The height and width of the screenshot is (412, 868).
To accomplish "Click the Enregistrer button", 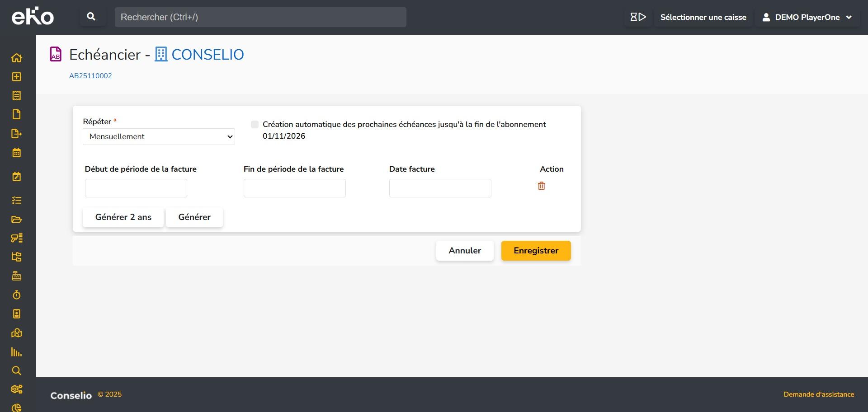I will (x=536, y=251).
